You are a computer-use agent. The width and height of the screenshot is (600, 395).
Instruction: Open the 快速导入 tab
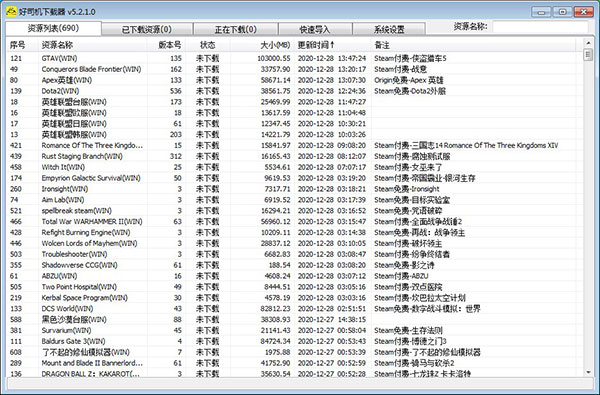coord(315,29)
